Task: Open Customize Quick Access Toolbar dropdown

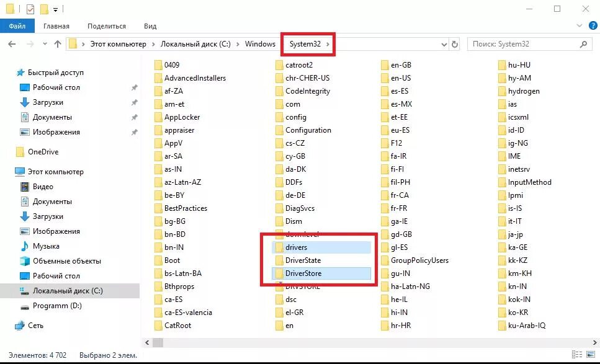Action: [x=55, y=9]
